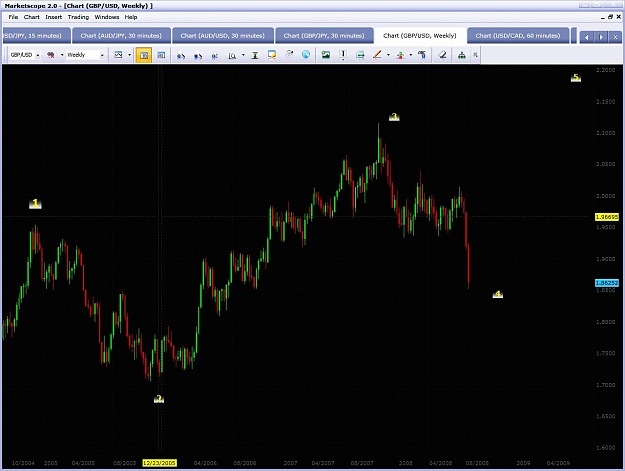Select the red trend line tool

coord(377,55)
